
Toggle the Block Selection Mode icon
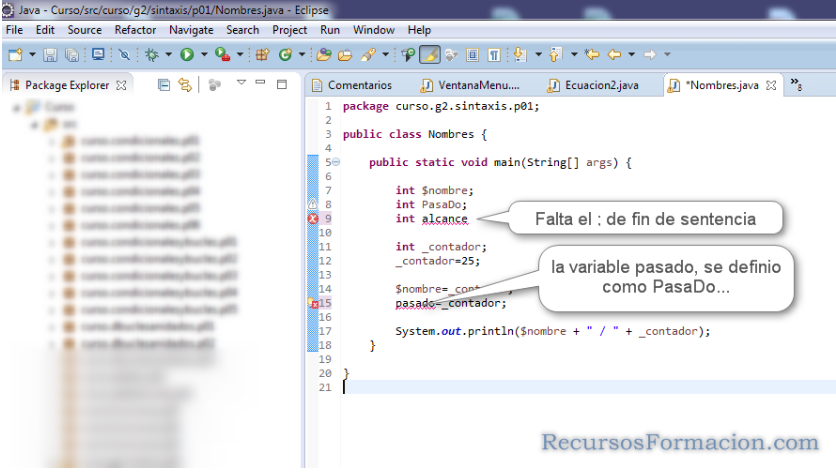(x=472, y=54)
